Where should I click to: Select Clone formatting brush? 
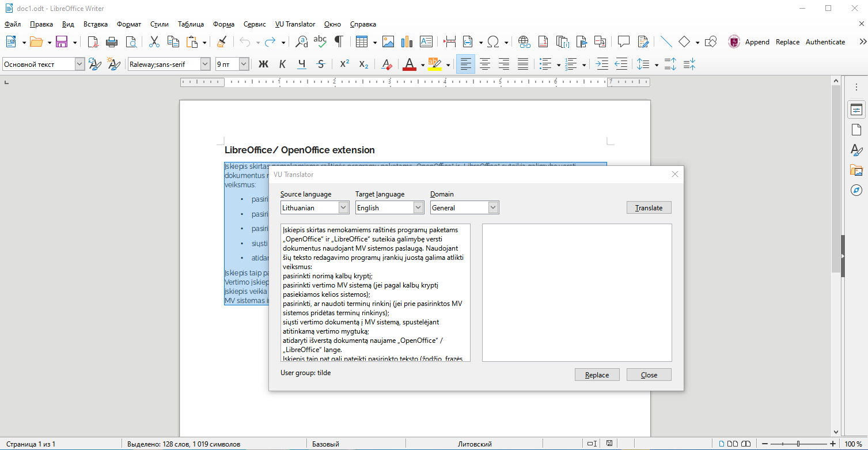point(222,41)
